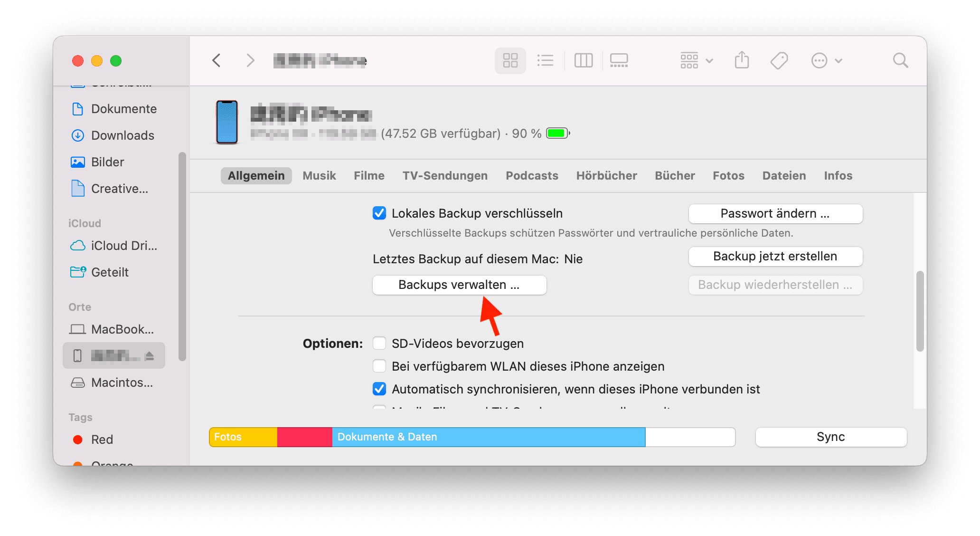The height and width of the screenshot is (536, 980).
Task: Click 'Letztes Backup auf diesem Mac' text
Action: pos(465,259)
